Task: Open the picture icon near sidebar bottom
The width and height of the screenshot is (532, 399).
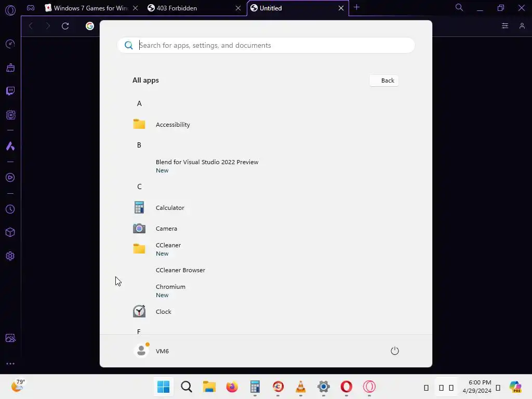Action: tap(10, 338)
